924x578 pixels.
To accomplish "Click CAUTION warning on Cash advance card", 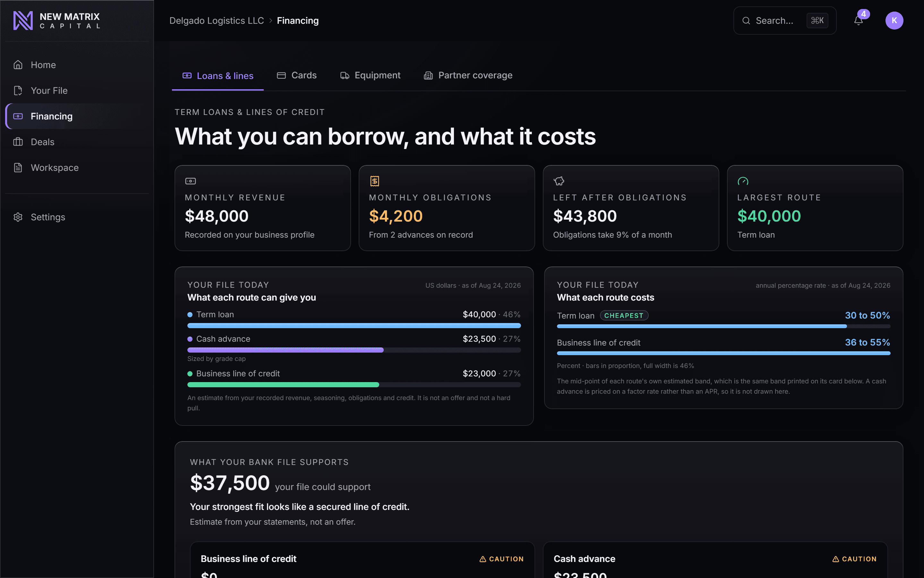I will [x=854, y=559].
